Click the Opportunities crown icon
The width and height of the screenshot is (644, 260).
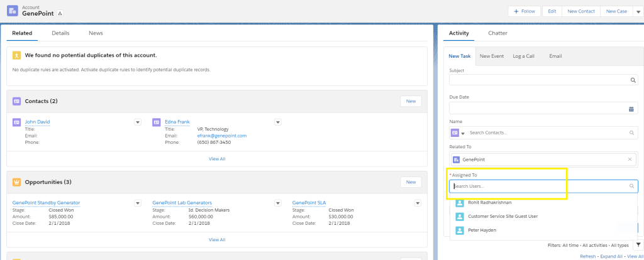point(16,181)
